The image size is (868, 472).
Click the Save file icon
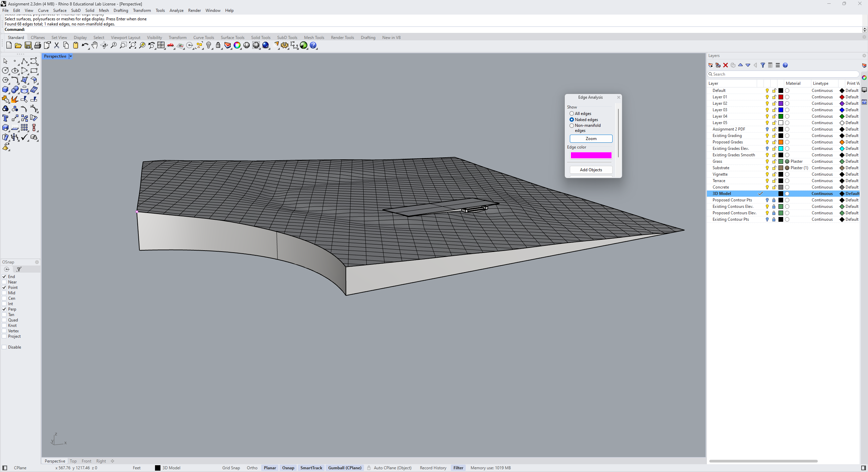coord(28,45)
